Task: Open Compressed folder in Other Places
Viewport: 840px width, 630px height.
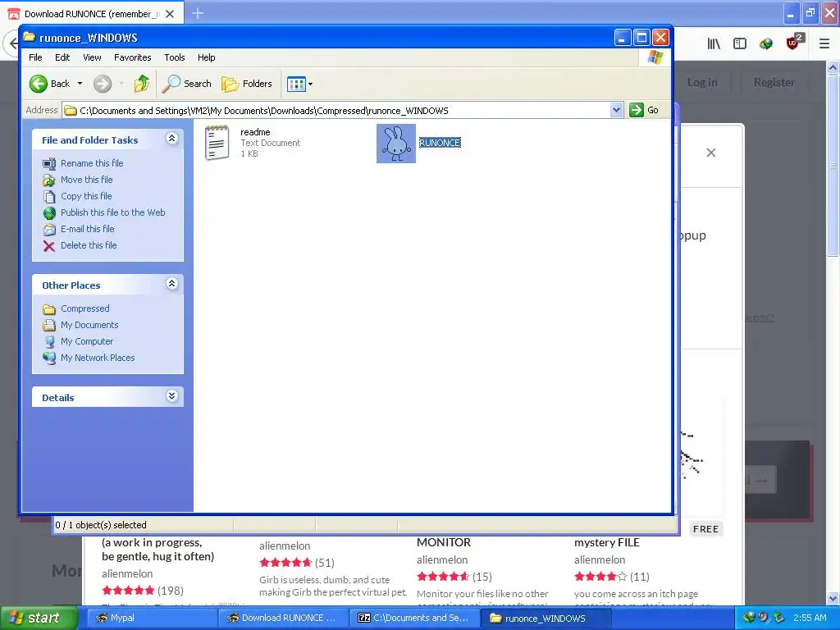Action: coord(85,308)
